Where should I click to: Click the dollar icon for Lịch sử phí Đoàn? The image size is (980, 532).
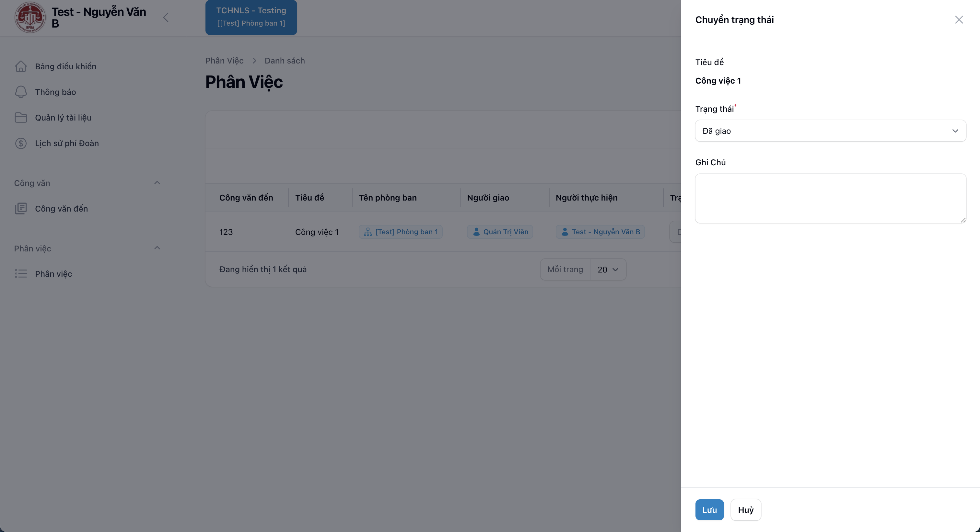pyautogui.click(x=21, y=143)
